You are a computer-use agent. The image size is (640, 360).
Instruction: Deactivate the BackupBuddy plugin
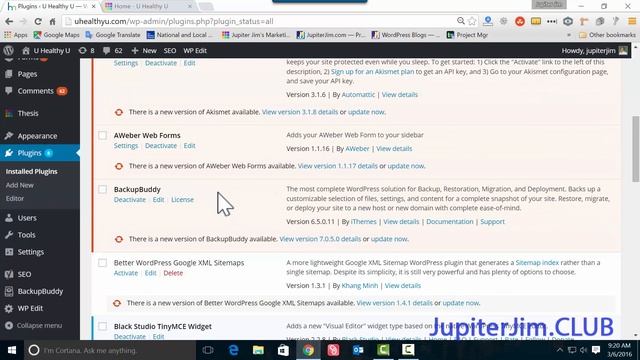(x=130, y=200)
